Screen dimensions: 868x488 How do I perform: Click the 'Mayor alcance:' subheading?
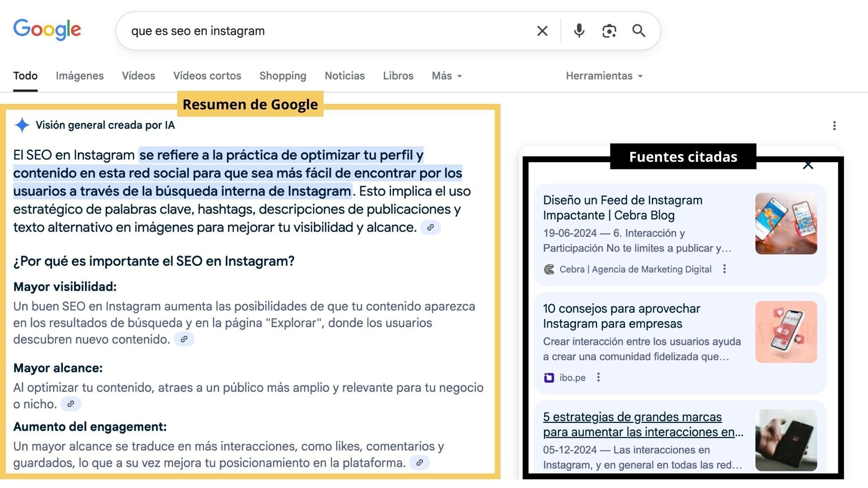pyautogui.click(x=58, y=368)
